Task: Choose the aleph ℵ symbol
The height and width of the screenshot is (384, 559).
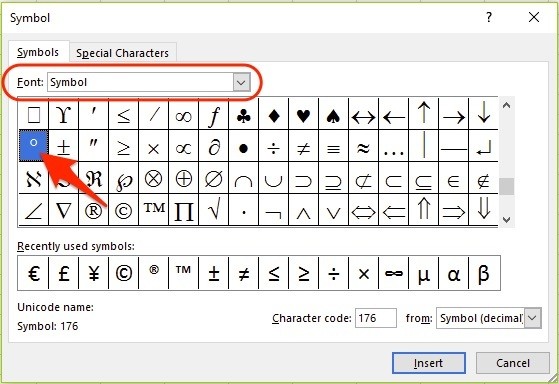Action: 33,178
